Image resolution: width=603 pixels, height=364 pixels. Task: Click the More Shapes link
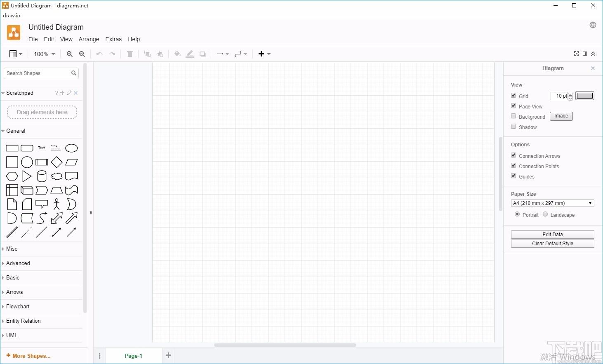pos(28,356)
